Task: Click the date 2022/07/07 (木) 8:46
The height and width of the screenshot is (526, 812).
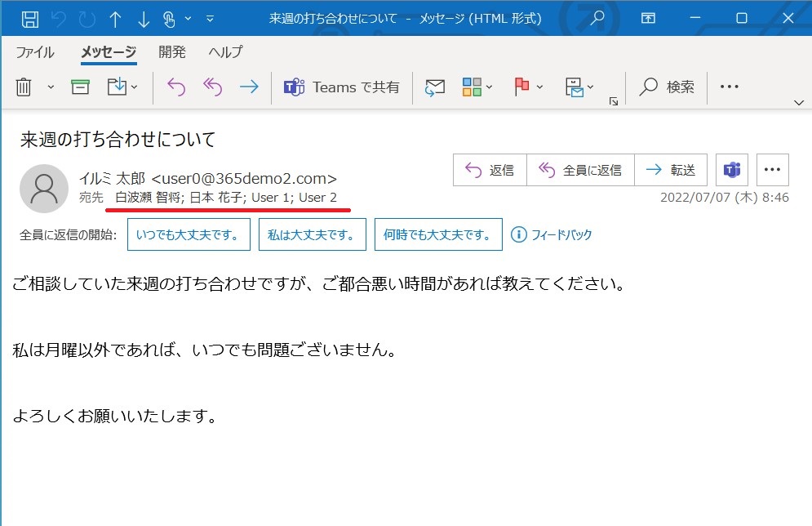Action: (x=725, y=198)
